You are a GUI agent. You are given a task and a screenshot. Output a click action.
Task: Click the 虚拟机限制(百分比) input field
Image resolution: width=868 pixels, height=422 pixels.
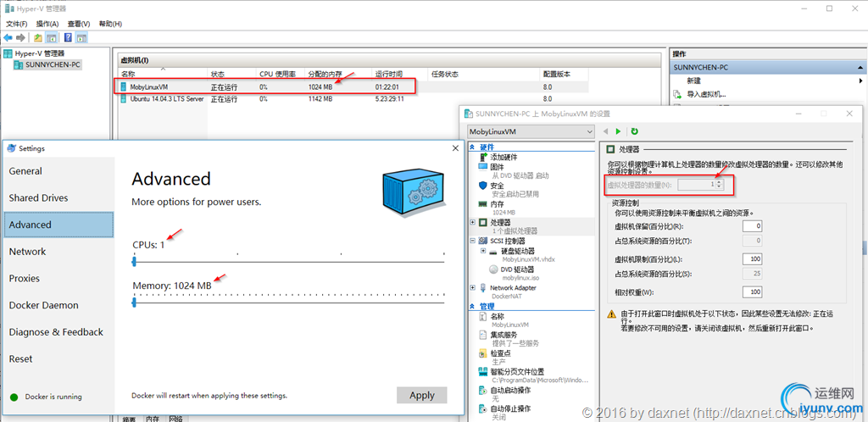pos(752,258)
